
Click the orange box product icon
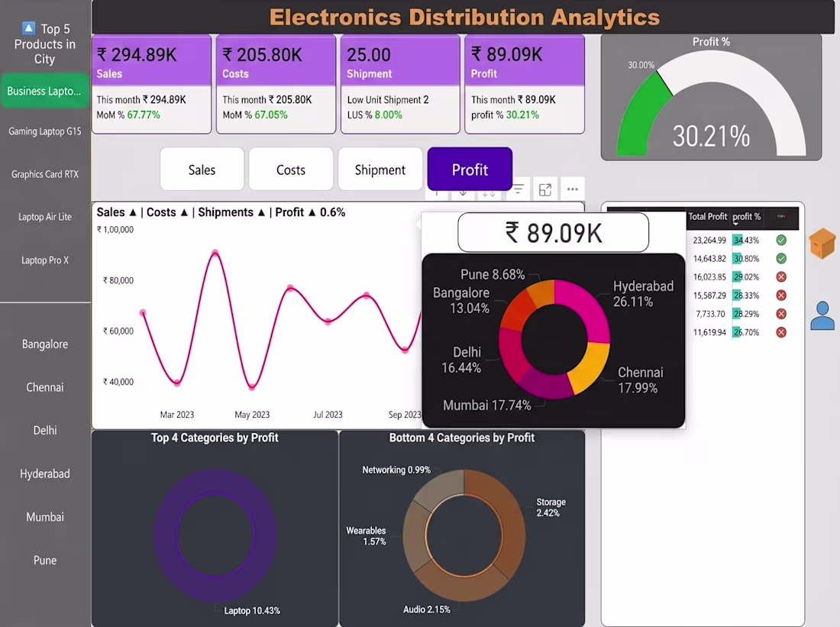tap(822, 244)
